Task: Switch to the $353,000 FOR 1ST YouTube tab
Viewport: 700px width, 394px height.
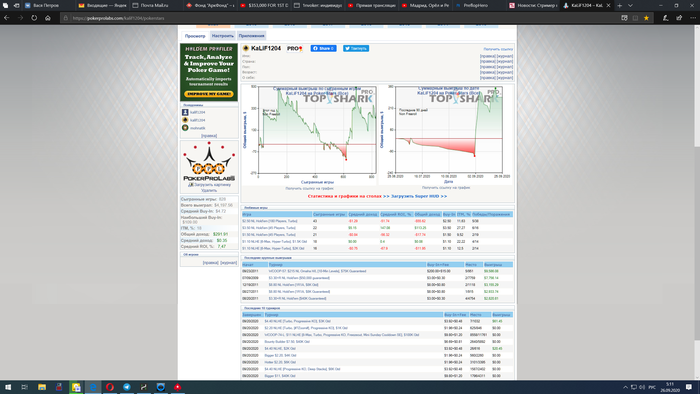Action: point(263,5)
